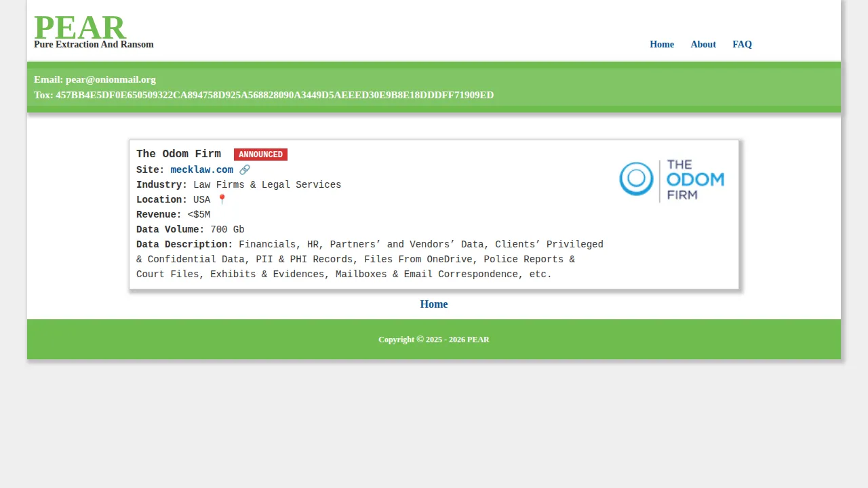Click the ODOM wordmark in the company logo
The height and width of the screenshot is (488, 868).
[695, 180]
